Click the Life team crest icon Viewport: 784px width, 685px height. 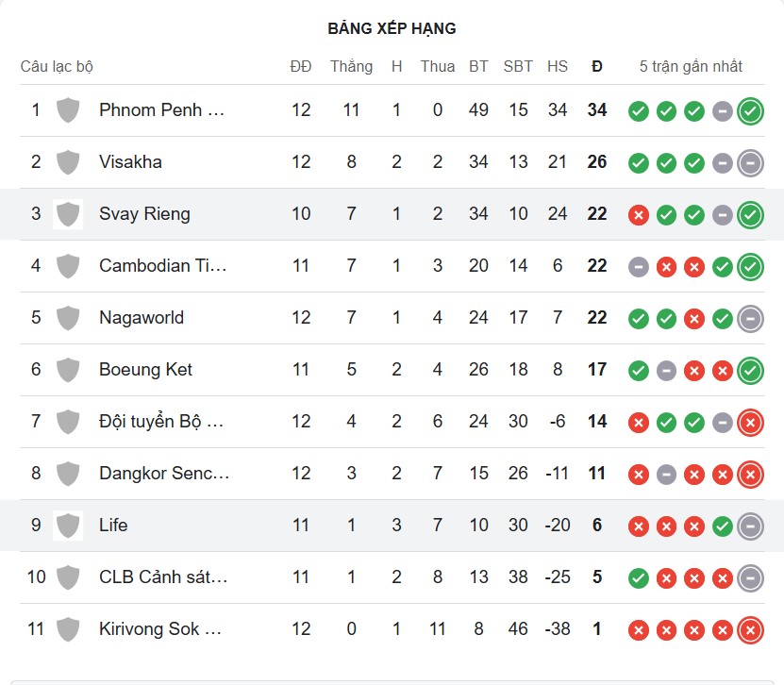pos(67,526)
